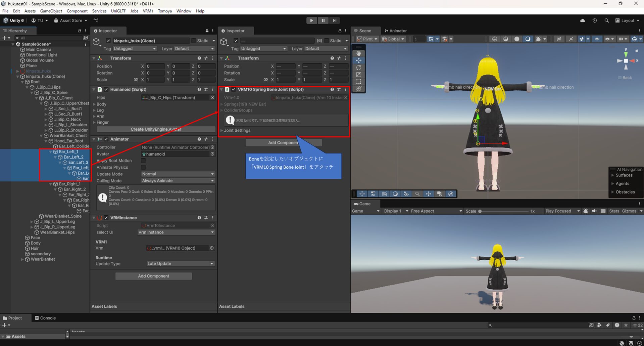Click the Stats button in Game view

(614, 211)
